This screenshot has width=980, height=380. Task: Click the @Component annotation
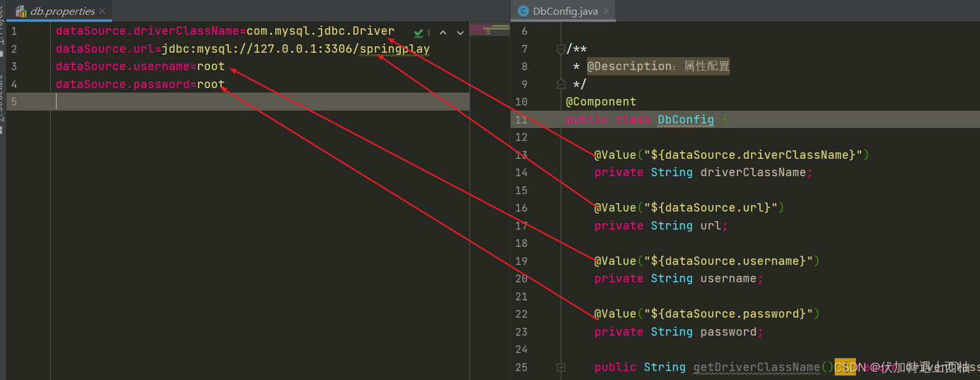pyautogui.click(x=601, y=102)
